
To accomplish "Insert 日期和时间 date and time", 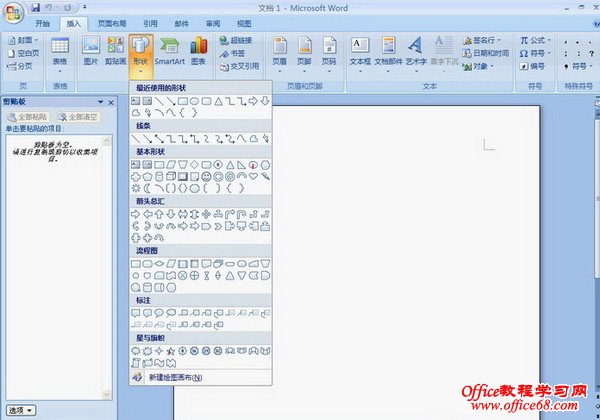I will pyautogui.click(x=486, y=53).
